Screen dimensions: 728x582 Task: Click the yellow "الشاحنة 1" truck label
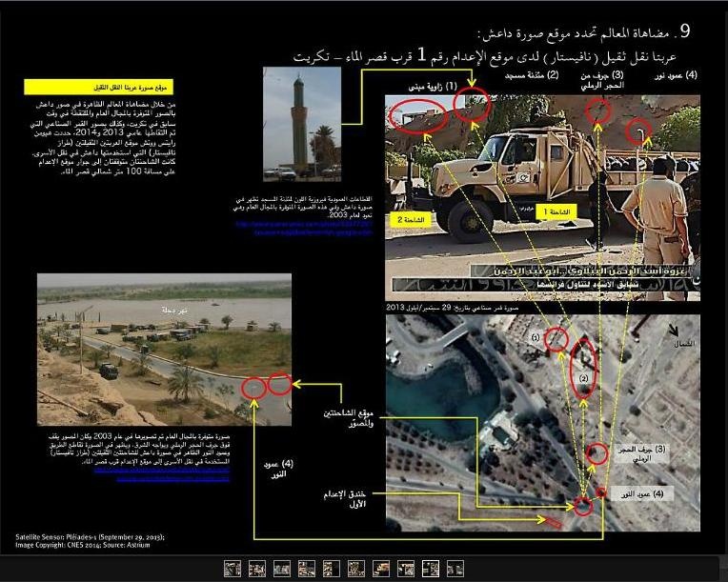558,210
